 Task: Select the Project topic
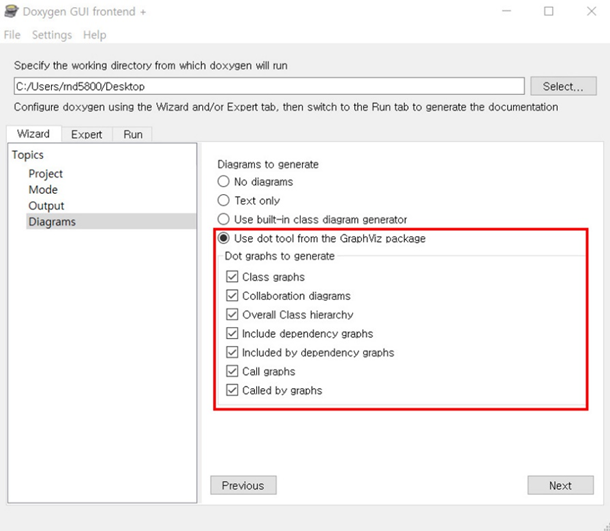click(x=46, y=174)
